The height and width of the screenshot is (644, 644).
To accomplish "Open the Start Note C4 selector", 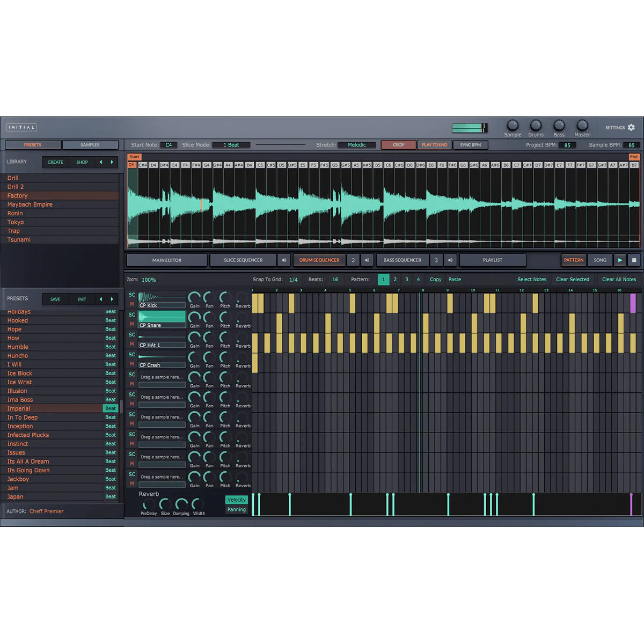I will (x=169, y=145).
